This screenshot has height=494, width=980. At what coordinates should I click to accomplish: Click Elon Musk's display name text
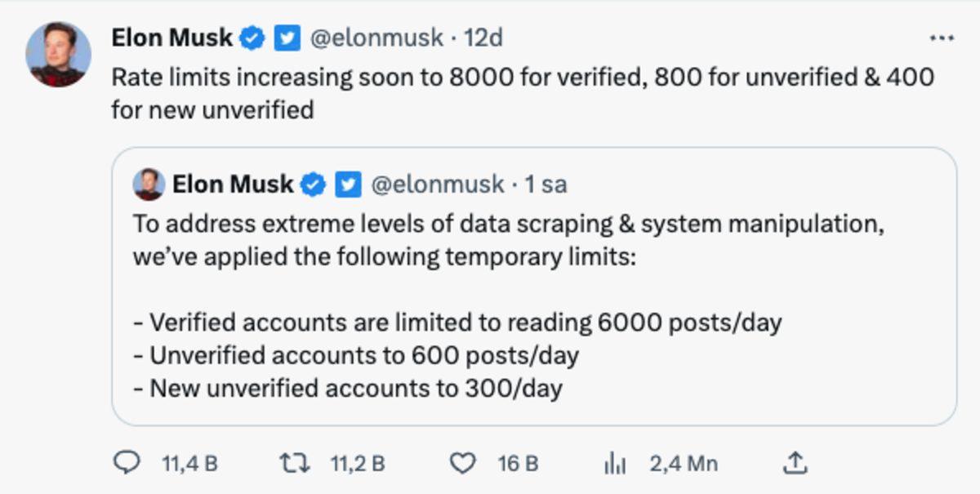point(171,36)
